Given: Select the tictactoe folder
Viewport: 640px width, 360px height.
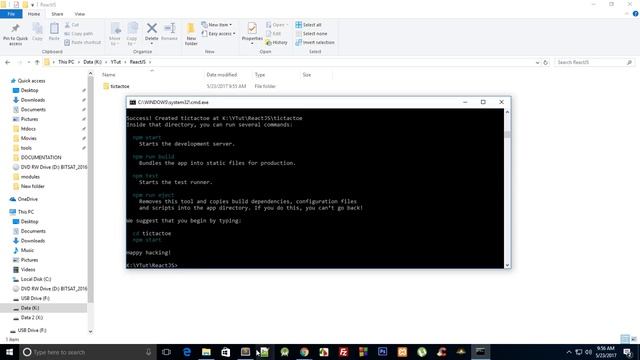Looking at the screenshot, I should point(120,86).
